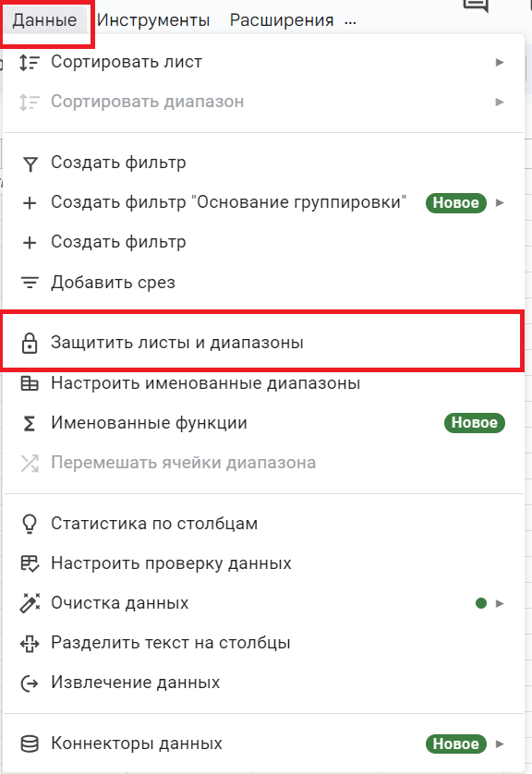Select the sort sheet icon
532x774 pixels.
pyautogui.click(x=30, y=62)
